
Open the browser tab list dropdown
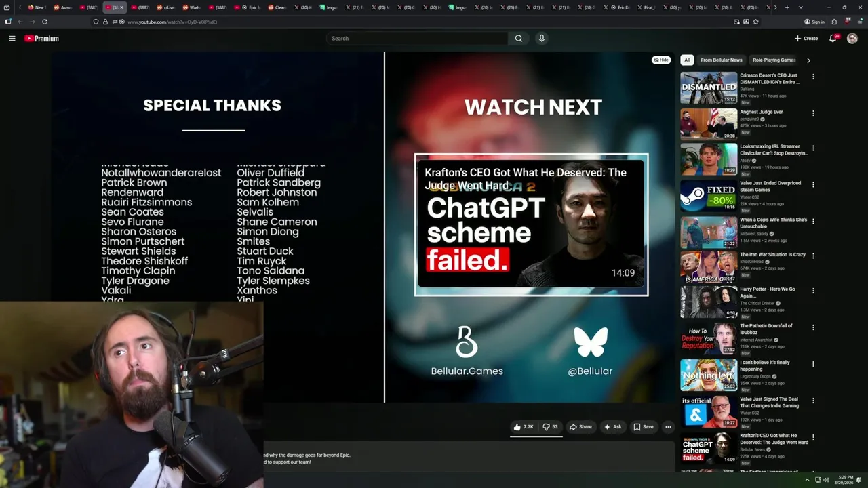pos(801,7)
